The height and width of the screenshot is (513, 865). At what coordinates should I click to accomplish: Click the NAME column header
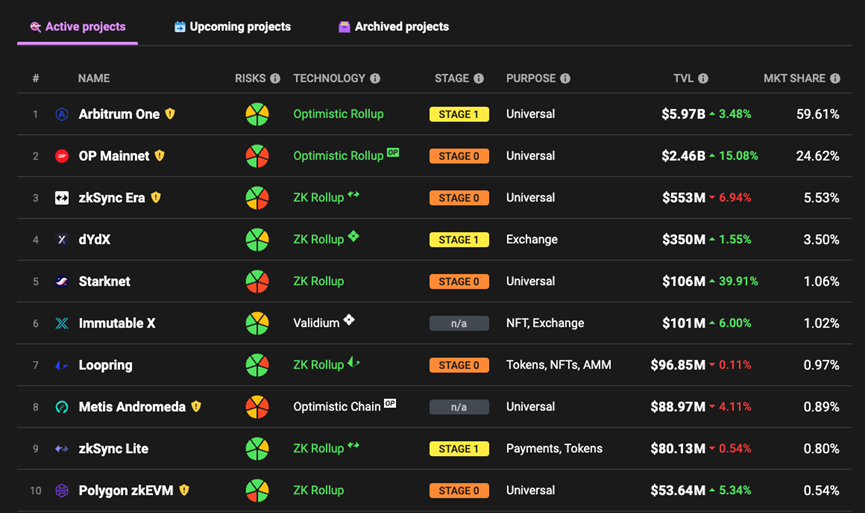tap(94, 79)
